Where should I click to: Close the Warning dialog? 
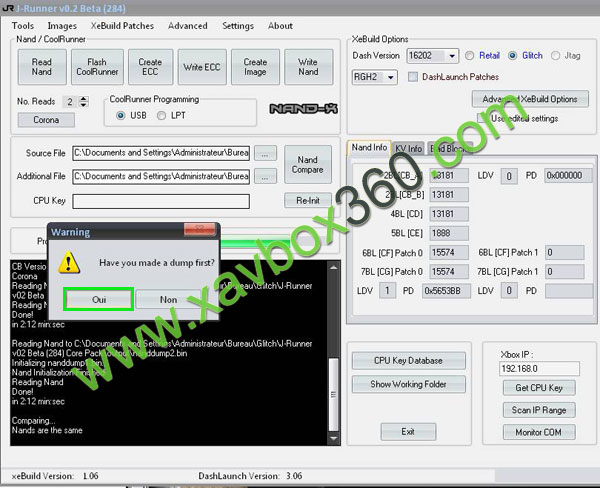pos(199,229)
